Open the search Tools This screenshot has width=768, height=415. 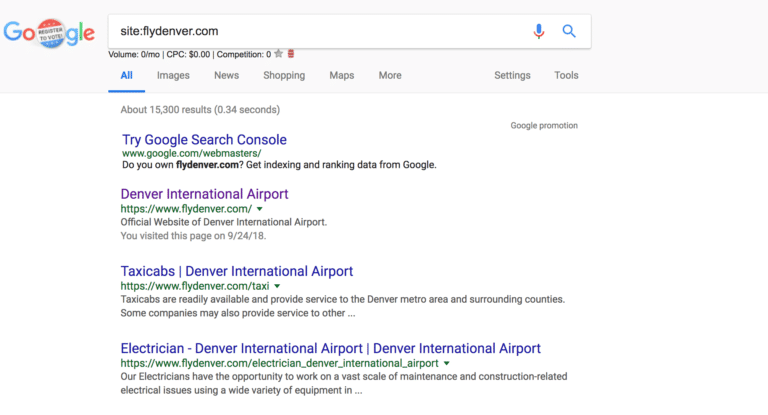click(566, 75)
